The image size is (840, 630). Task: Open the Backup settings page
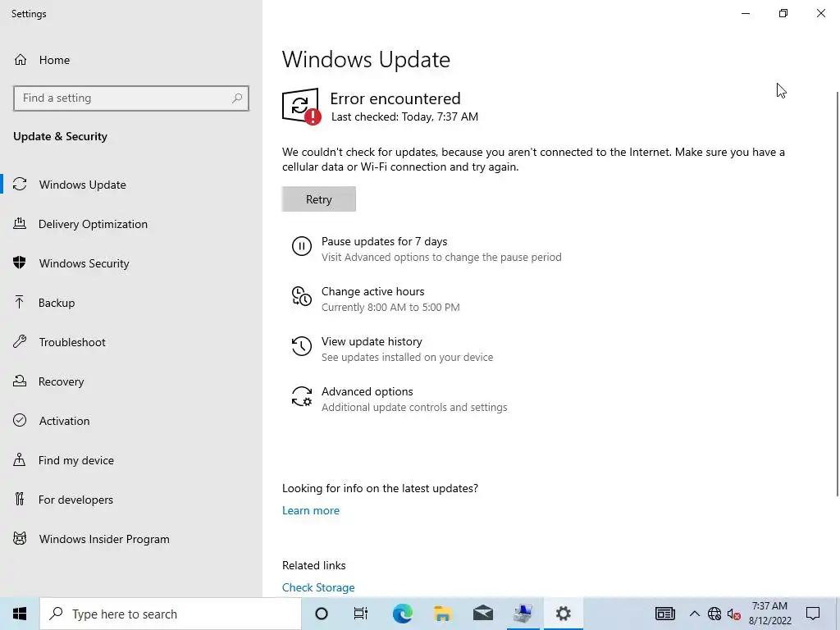coord(131,303)
